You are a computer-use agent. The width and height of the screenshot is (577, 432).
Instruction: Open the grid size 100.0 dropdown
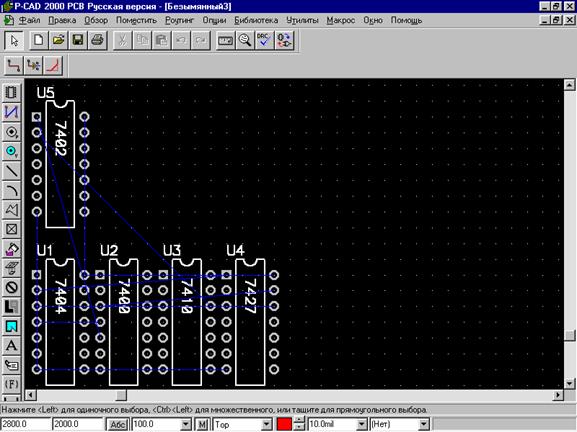(x=186, y=424)
